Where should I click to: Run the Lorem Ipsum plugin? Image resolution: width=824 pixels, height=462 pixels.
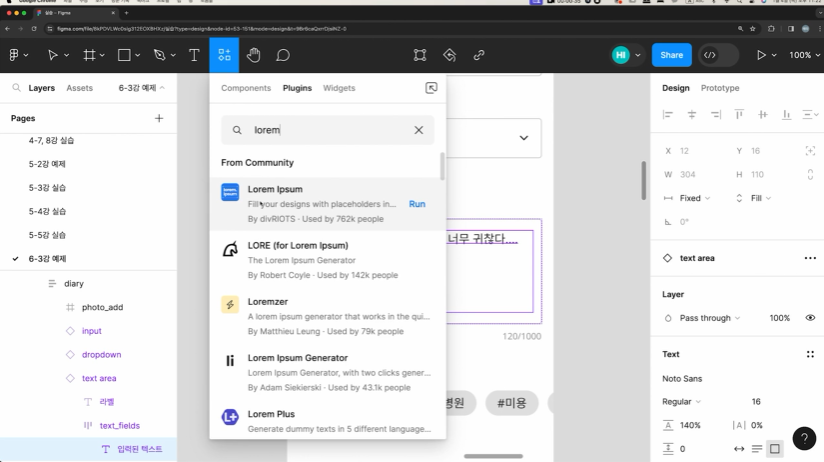click(417, 204)
